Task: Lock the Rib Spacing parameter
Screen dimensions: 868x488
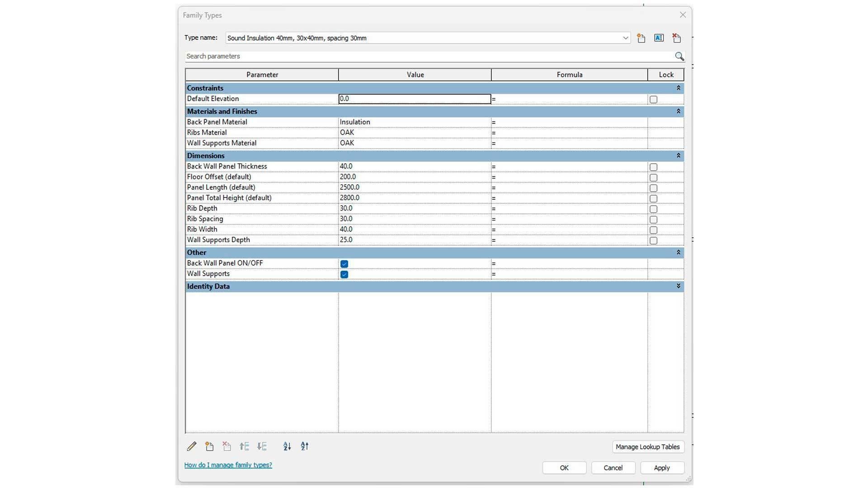Action: tap(653, 220)
